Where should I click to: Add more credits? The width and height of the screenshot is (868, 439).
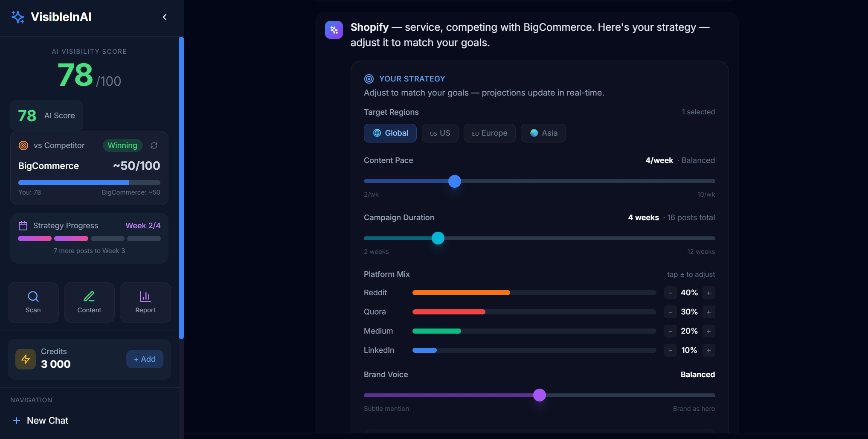point(145,359)
